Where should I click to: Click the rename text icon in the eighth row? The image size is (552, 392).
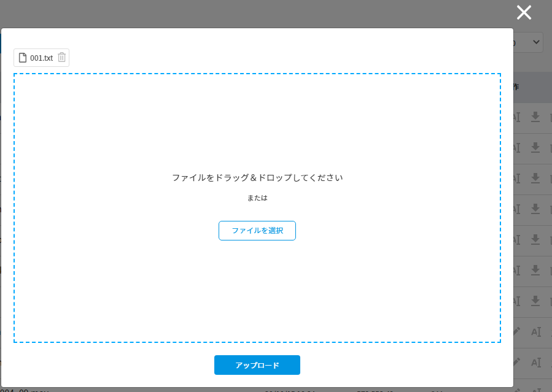point(535,331)
